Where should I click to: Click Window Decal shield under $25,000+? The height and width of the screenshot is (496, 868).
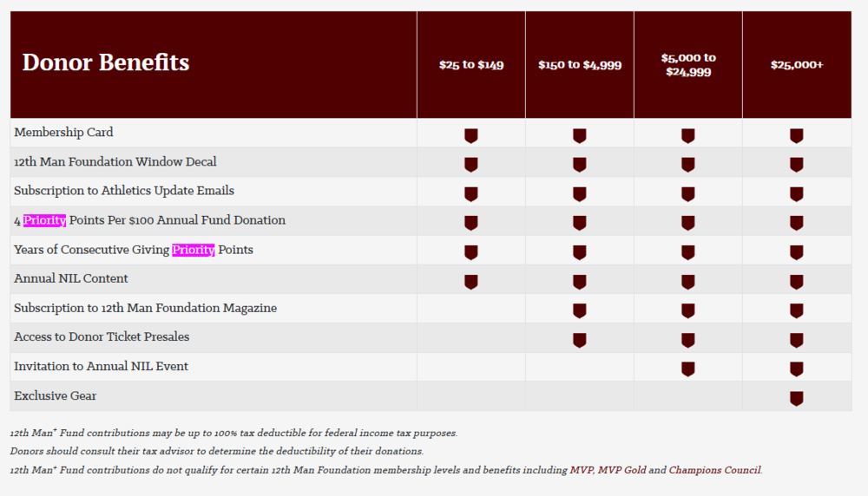click(797, 164)
